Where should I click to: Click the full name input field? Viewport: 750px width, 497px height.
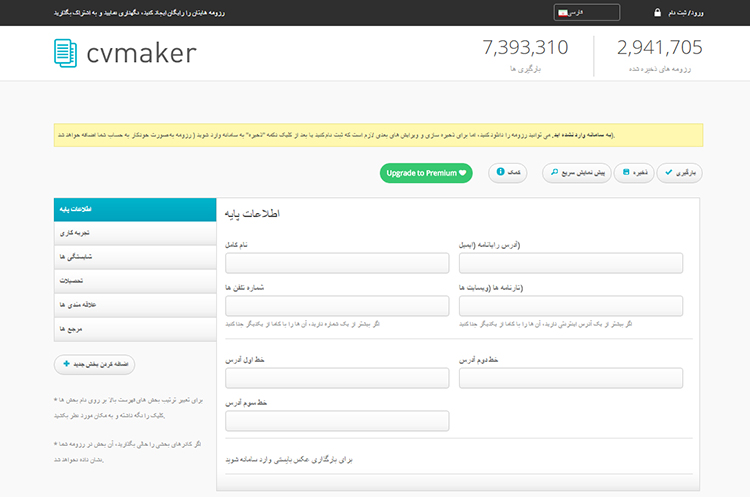click(337, 263)
